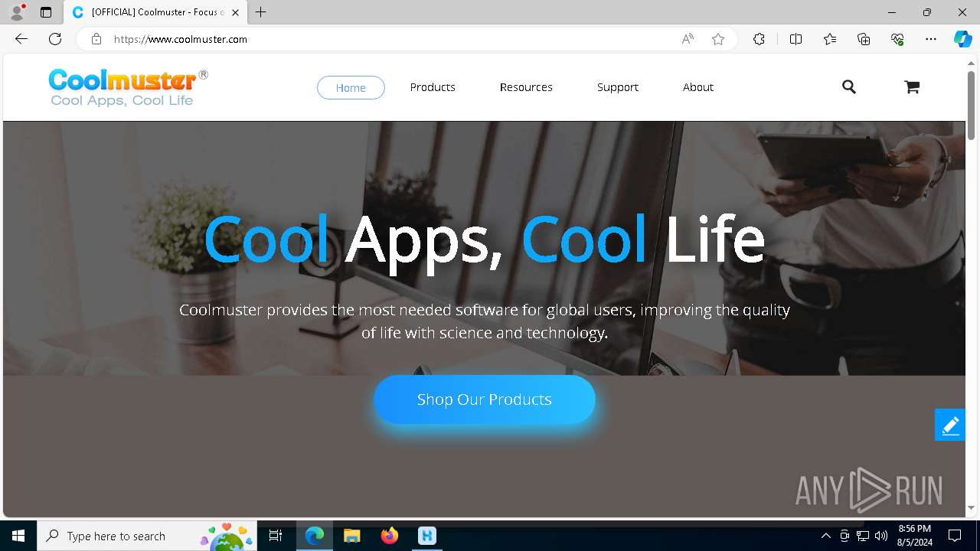Show hidden system tray icons
Screen dimensions: 980x551
tap(826, 536)
